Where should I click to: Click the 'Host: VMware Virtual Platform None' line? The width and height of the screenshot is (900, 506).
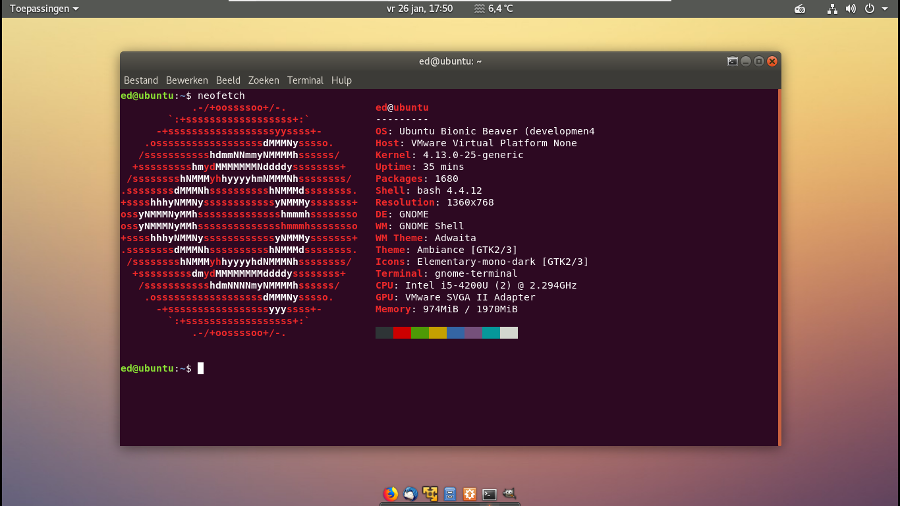(476, 143)
